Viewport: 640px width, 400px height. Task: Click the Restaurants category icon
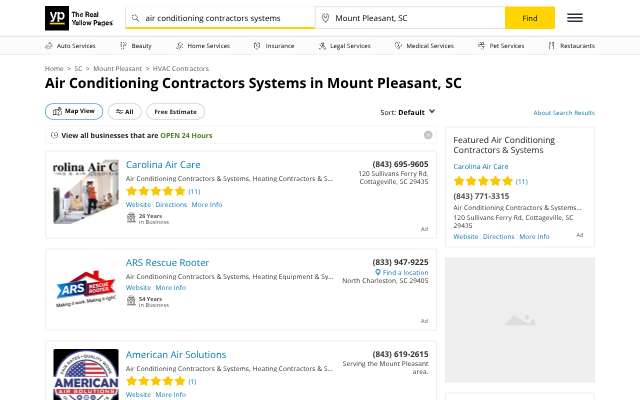click(x=552, y=46)
